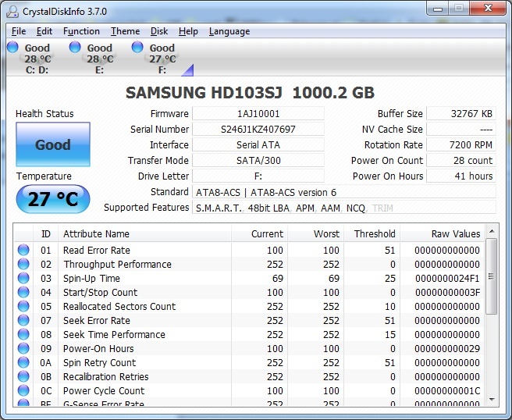Click the Standard field ATA8-ACS
The image size is (512, 420).
(x=344, y=192)
